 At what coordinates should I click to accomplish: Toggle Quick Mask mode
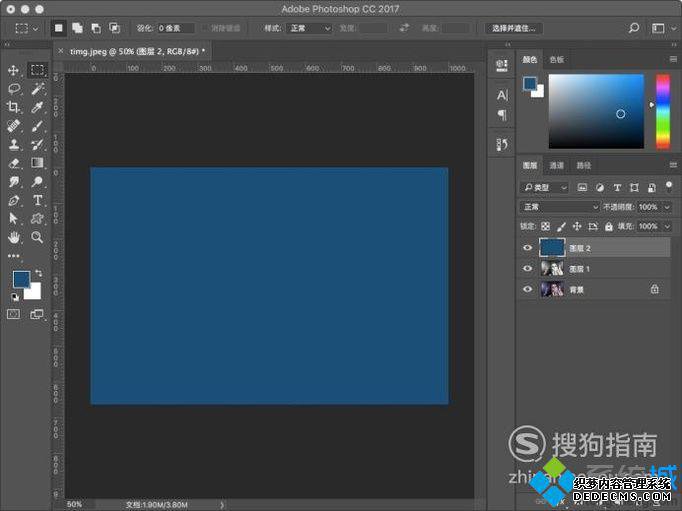(x=13, y=314)
